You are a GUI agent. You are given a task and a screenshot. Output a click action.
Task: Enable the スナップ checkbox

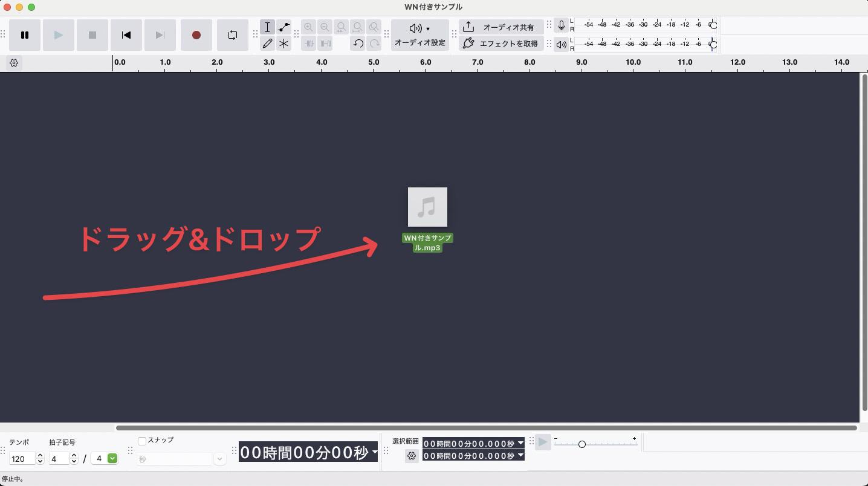(x=142, y=441)
